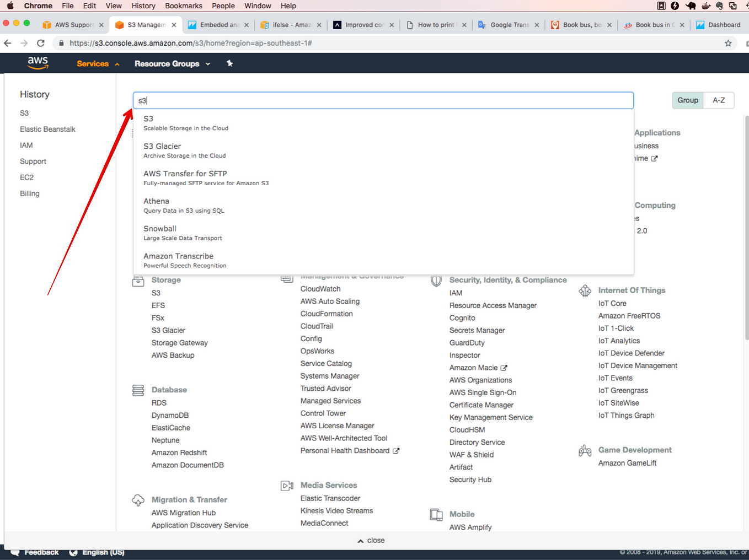Click the Game Development controller icon
Image resolution: width=749 pixels, height=560 pixels.
[585, 451]
